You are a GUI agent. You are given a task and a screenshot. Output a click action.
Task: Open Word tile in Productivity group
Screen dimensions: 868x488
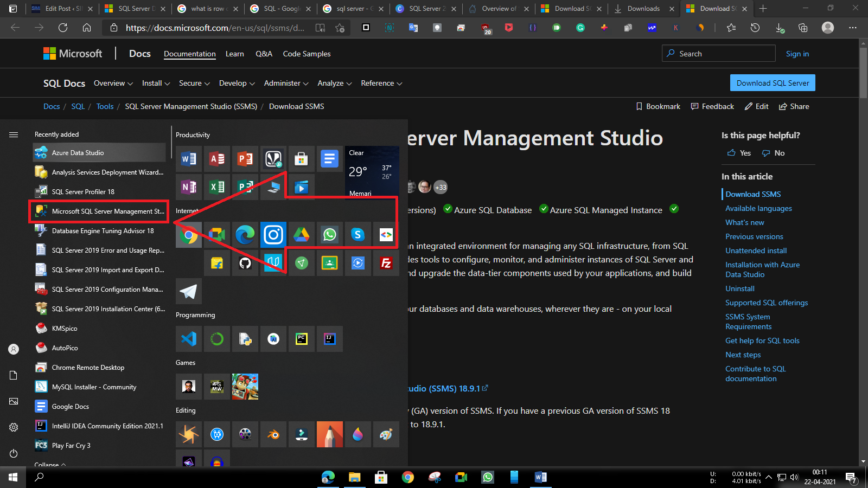pyautogui.click(x=189, y=159)
